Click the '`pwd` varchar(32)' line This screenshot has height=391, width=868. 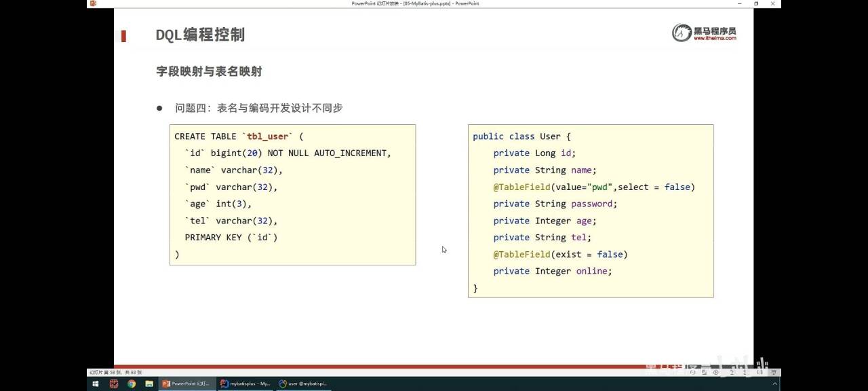pyautogui.click(x=231, y=187)
